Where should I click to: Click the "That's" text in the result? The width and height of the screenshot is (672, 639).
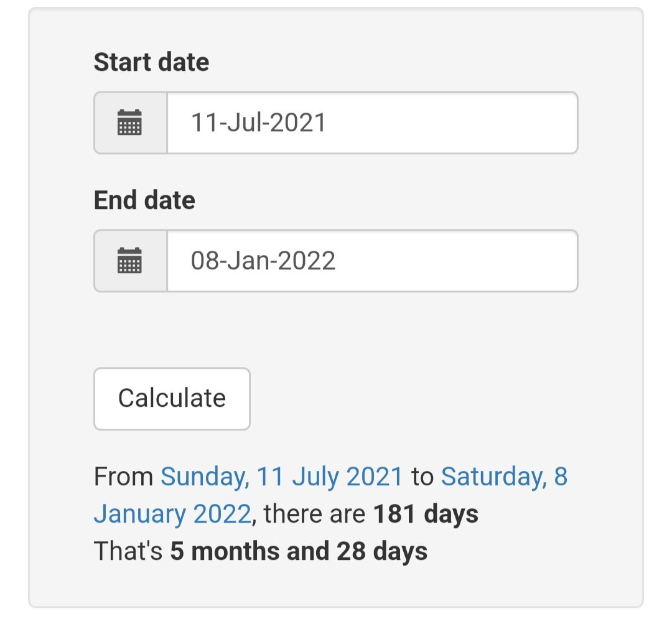(x=128, y=551)
